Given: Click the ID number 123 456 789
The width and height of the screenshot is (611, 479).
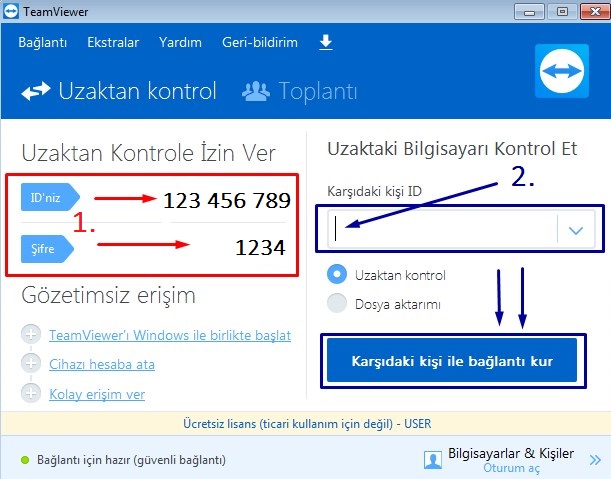Looking at the screenshot, I should click(x=227, y=201).
